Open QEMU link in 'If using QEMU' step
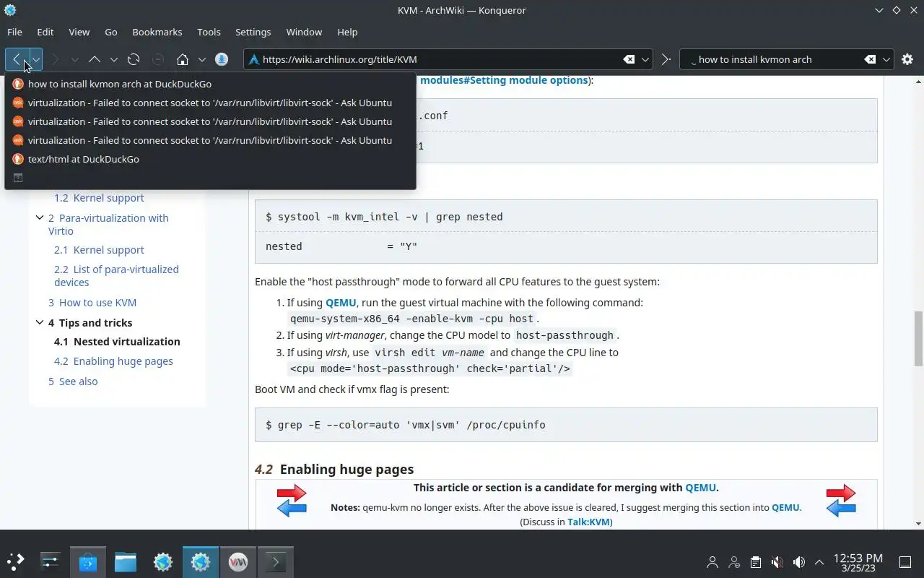Image resolution: width=924 pixels, height=578 pixels. pos(341,303)
